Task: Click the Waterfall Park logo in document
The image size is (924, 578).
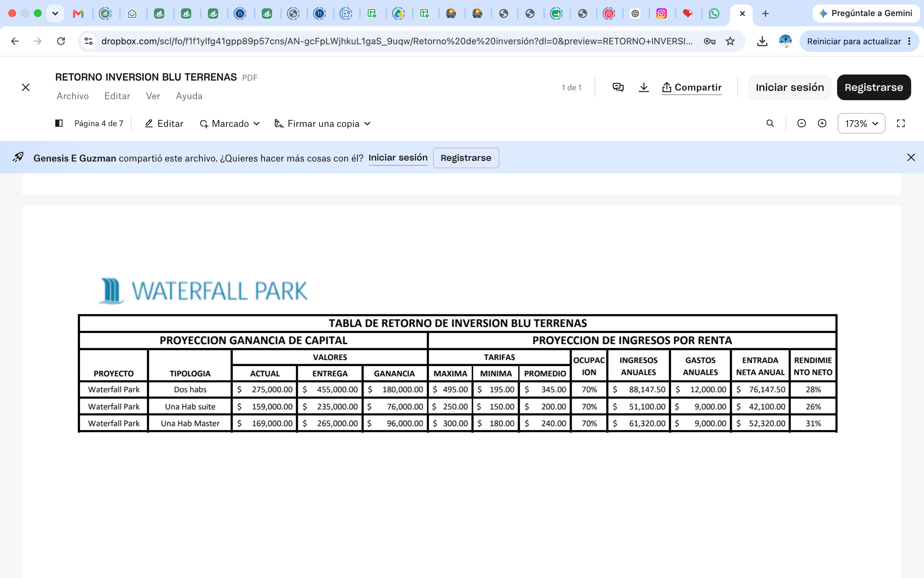Action: point(202,291)
